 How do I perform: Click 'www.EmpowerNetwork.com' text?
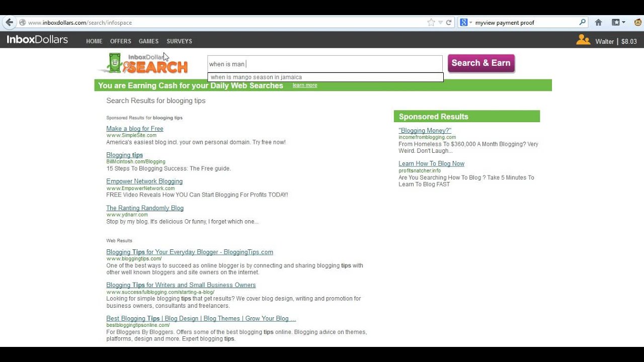[x=140, y=189]
